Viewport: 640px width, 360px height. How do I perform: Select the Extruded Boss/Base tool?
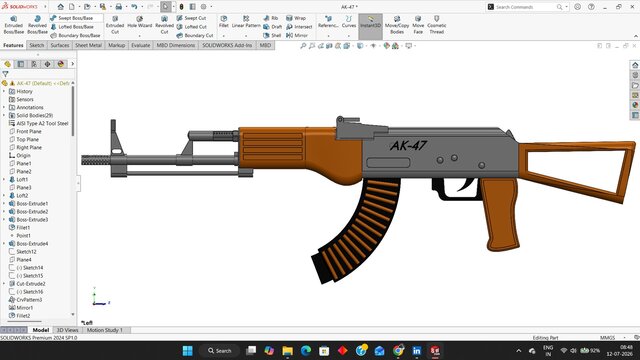13,25
